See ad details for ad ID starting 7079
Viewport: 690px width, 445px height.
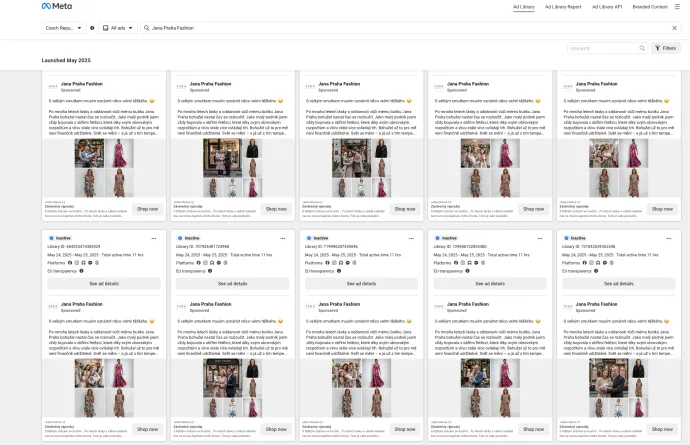pyautogui.click(x=233, y=283)
